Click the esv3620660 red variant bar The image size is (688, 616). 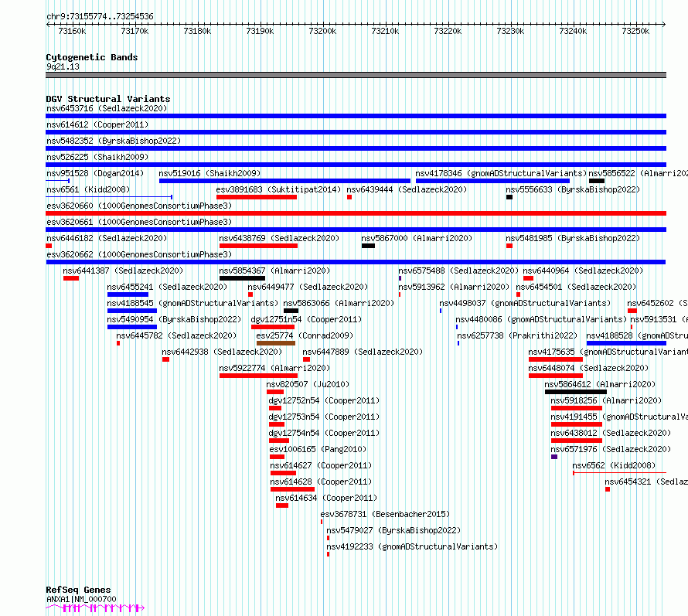click(356, 213)
